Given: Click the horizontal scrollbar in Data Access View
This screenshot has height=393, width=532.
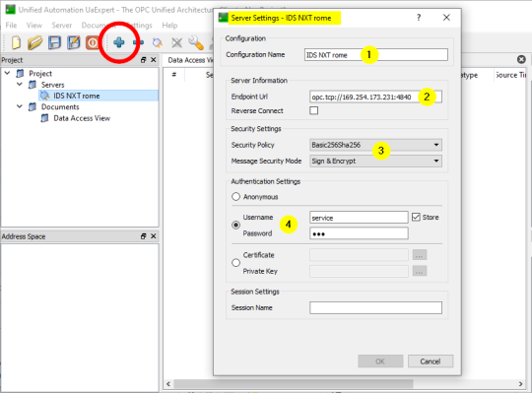Looking at the screenshot, I should pos(294,384).
